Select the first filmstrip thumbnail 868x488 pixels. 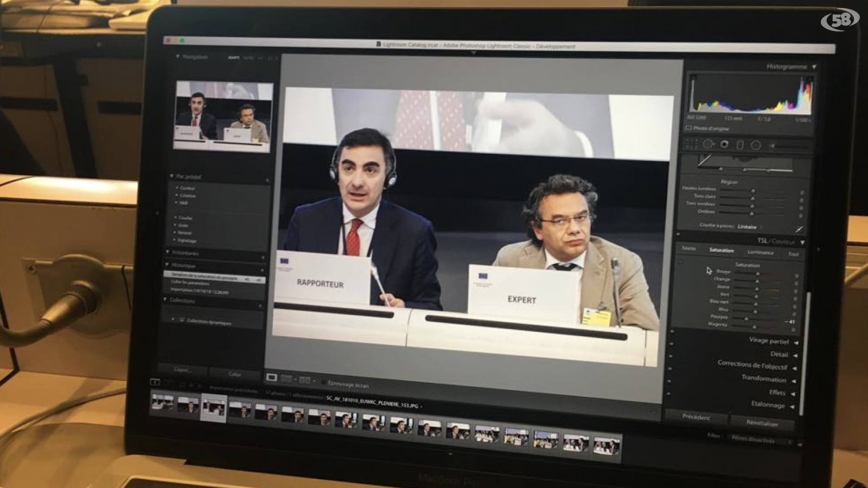(x=162, y=403)
